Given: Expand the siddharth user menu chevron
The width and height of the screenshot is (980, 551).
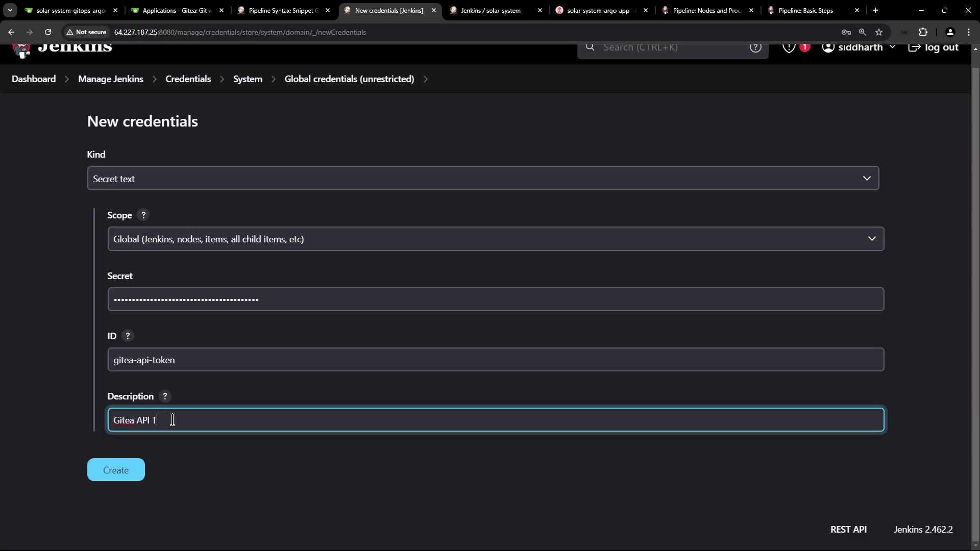Looking at the screenshot, I should point(892,47).
